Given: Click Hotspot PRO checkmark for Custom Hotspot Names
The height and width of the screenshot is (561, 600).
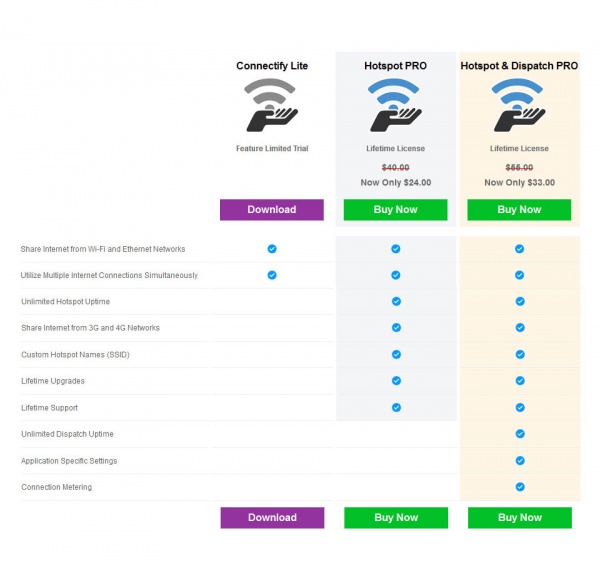Looking at the screenshot, I should click(x=396, y=354).
